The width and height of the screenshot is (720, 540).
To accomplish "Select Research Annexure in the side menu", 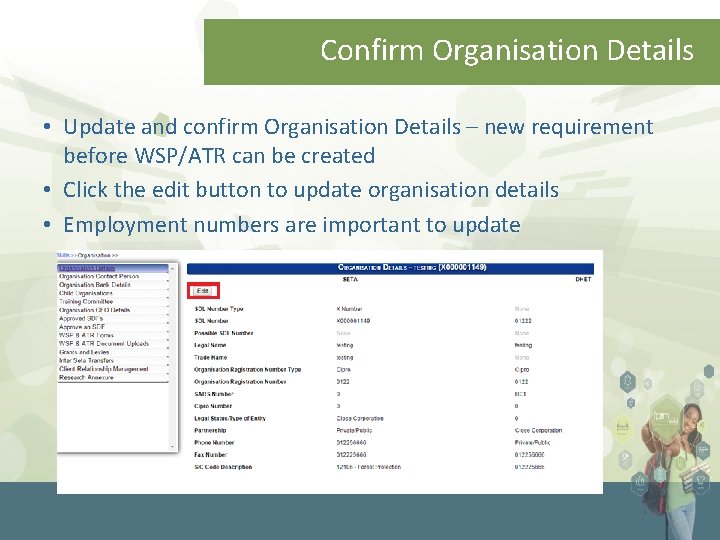I will pos(86,377).
